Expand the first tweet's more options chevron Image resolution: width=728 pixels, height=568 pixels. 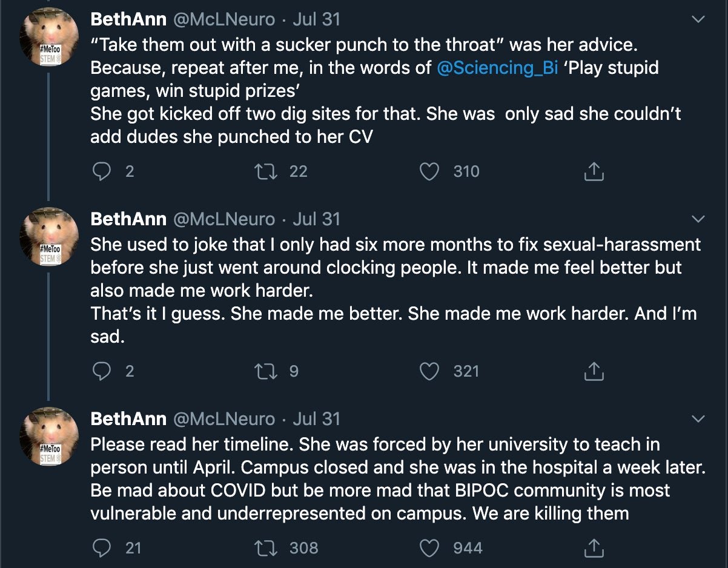tap(698, 20)
